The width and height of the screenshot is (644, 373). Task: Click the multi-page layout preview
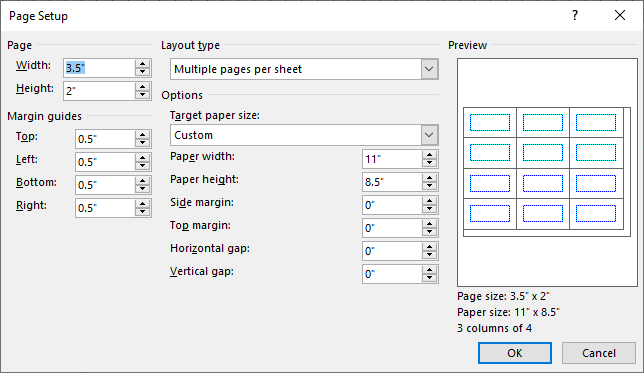click(547, 172)
